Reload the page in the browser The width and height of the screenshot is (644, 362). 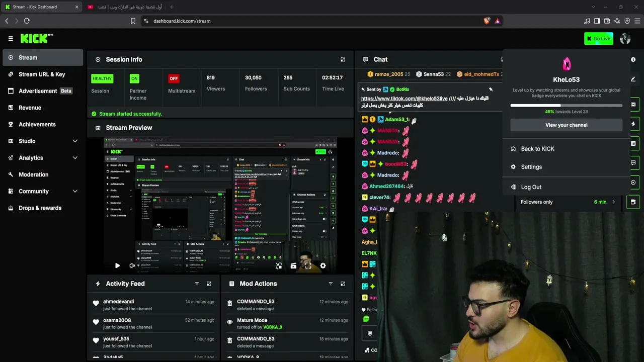tap(27, 21)
